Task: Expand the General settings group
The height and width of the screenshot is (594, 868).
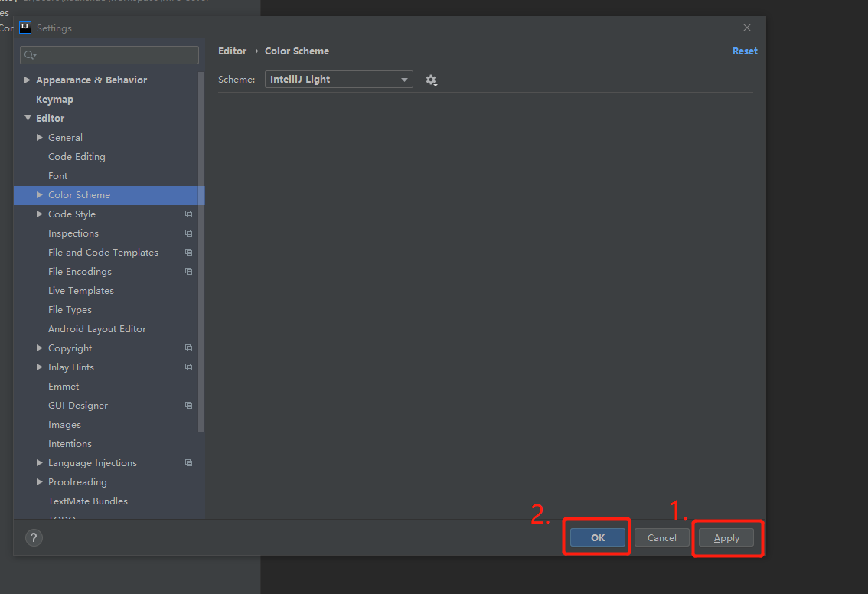Action: [x=40, y=137]
